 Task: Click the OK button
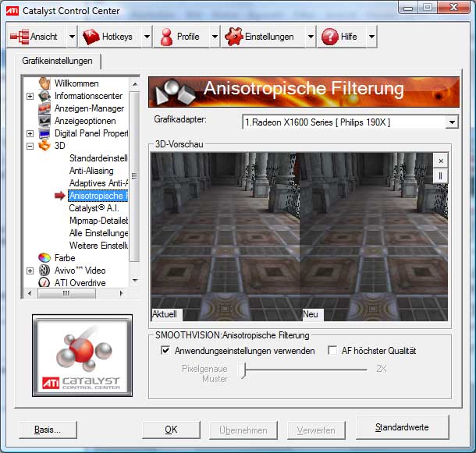171,430
